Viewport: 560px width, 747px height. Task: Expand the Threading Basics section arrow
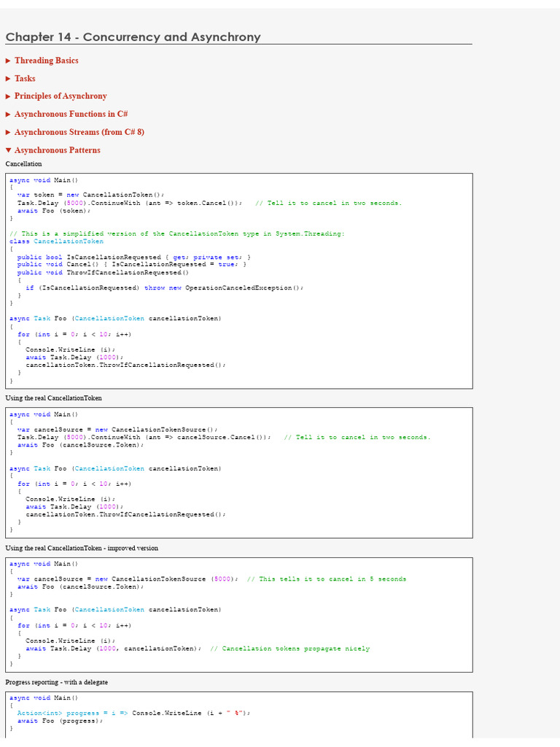coord(9,61)
